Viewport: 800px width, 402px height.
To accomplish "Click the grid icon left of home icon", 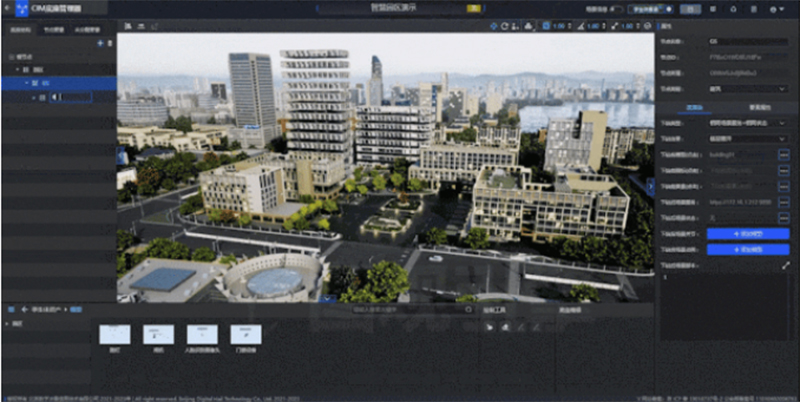I will [x=713, y=9].
